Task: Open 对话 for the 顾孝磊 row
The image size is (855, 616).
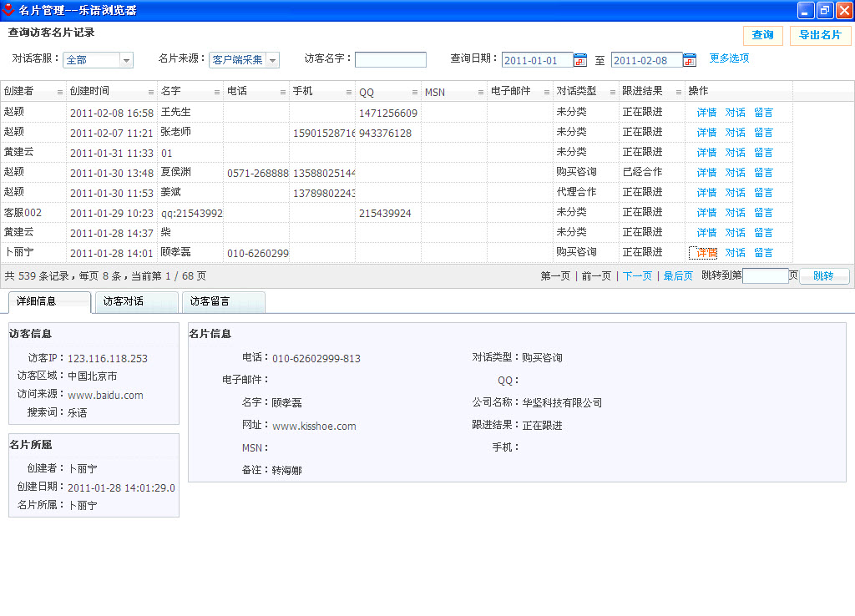Action: (x=735, y=253)
